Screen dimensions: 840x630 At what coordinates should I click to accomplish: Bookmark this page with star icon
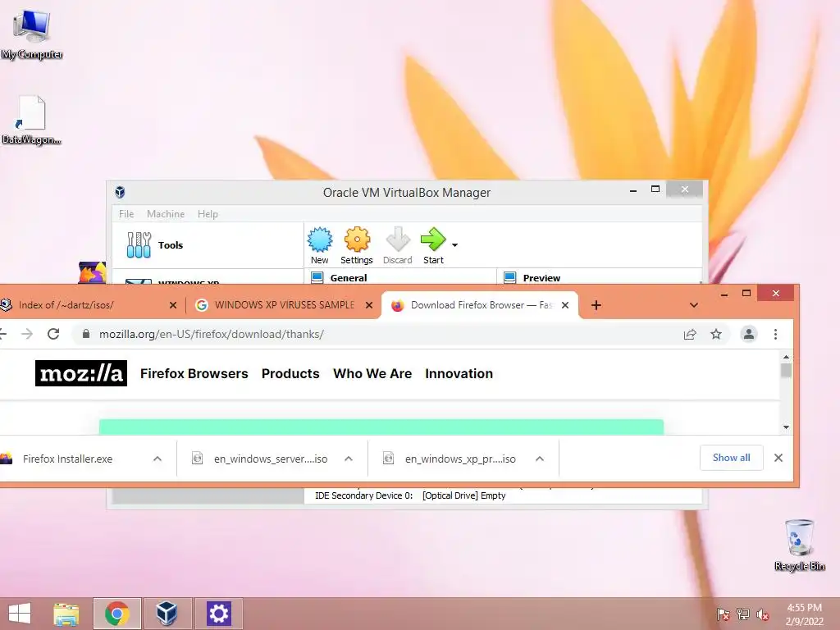point(716,335)
